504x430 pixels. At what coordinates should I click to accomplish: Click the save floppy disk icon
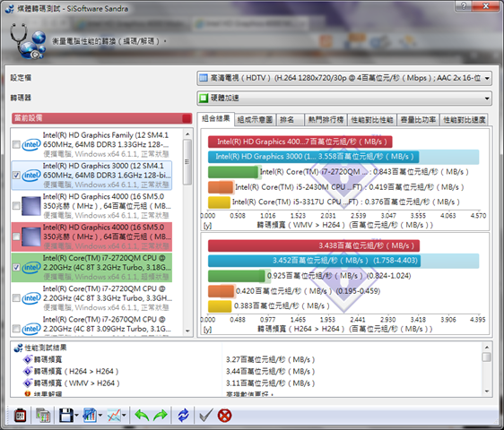pyautogui.click(x=66, y=416)
